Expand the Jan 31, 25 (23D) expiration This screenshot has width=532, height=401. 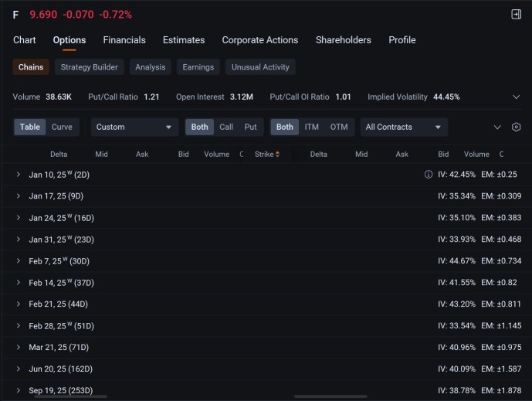point(19,240)
